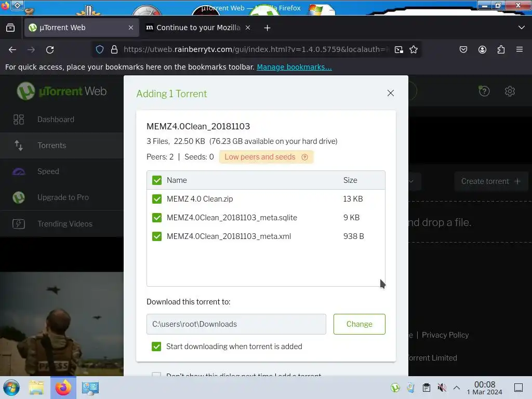This screenshot has height=399, width=532.
Task: Click the download path input field
Action: tap(236, 324)
